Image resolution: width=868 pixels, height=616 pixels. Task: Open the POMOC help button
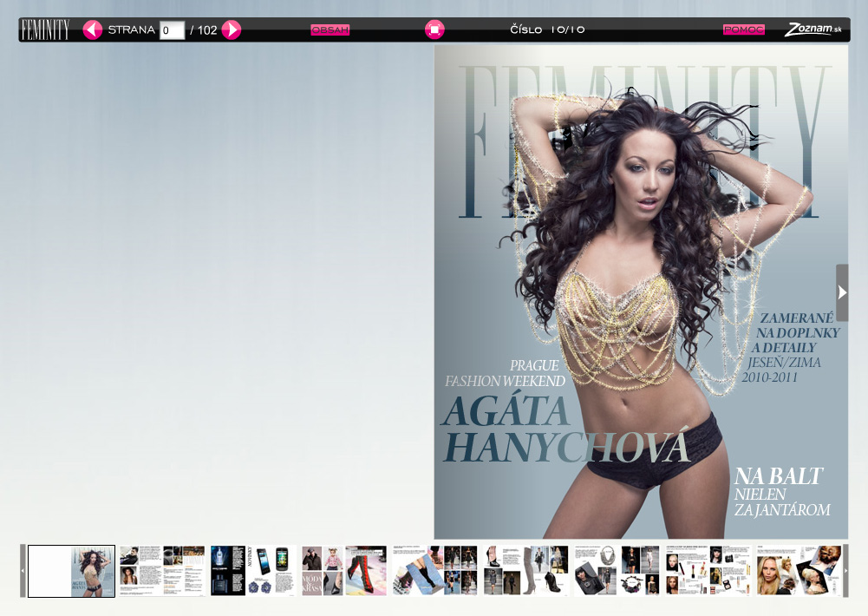(x=743, y=29)
